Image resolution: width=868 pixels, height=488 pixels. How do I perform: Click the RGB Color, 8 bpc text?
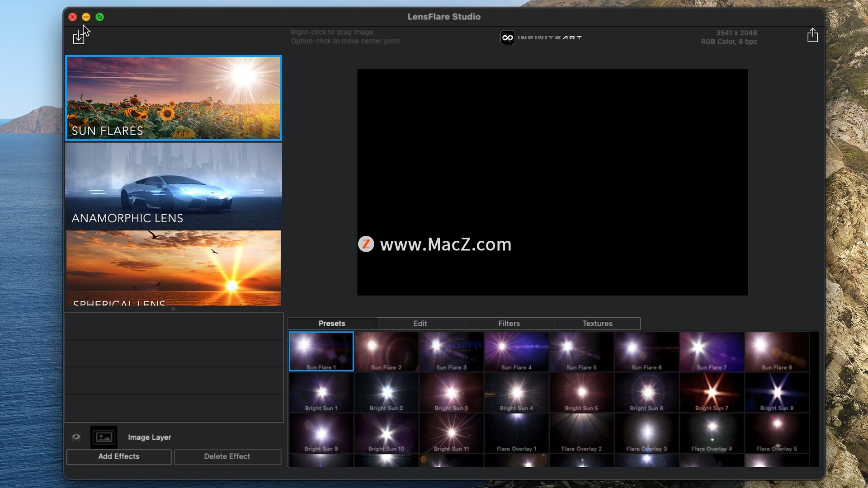pyautogui.click(x=729, y=42)
